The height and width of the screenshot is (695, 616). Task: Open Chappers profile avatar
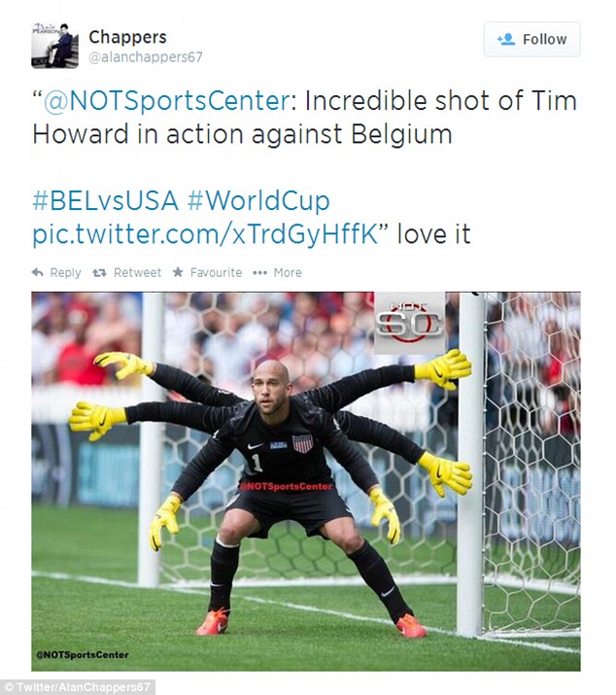pyautogui.click(x=54, y=46)
